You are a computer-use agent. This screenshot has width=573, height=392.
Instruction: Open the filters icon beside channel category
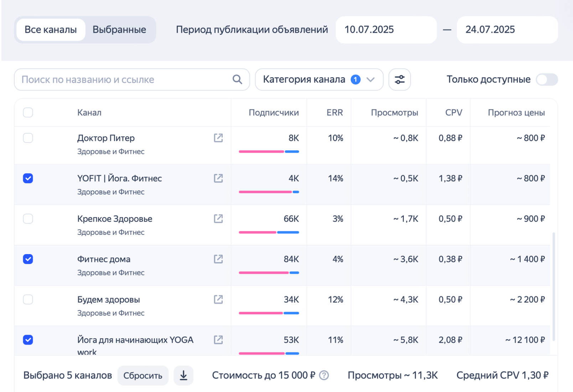[x=399, y=79]
